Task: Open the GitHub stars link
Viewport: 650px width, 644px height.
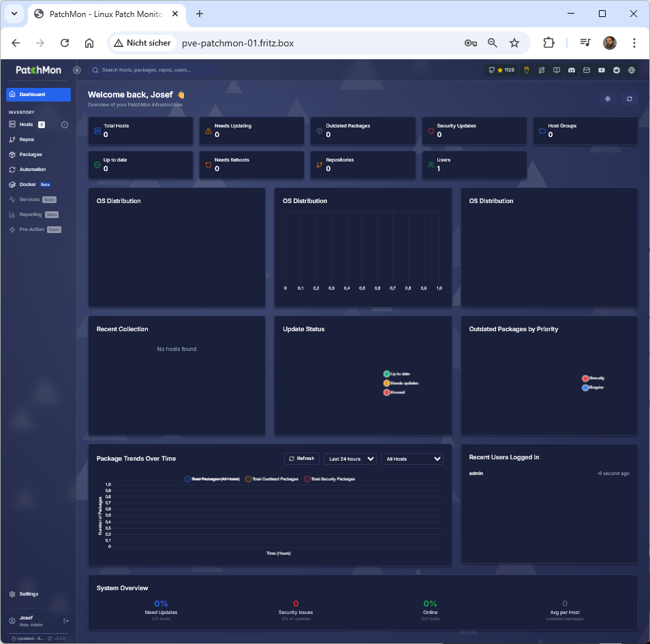Action: click(501, 70)
